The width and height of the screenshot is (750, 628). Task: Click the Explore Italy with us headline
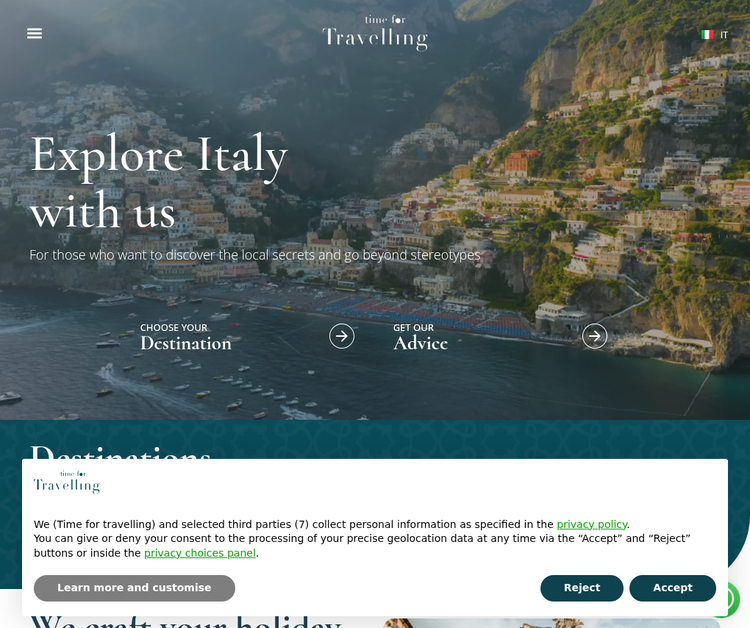point(159,181)
